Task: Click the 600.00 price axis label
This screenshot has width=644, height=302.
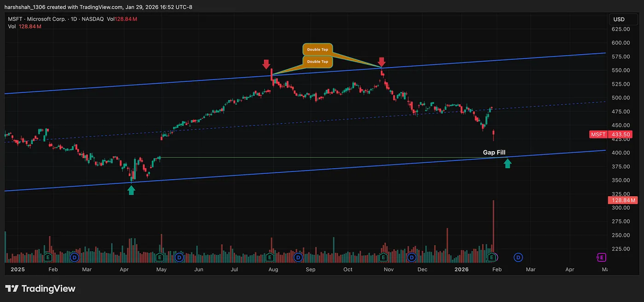Action: (x=621, y=43)
